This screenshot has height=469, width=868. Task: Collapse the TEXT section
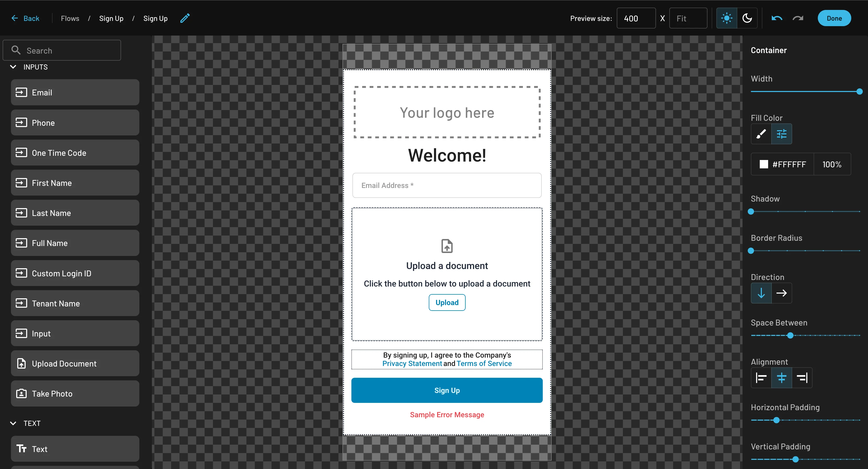(x=13, y=423)
